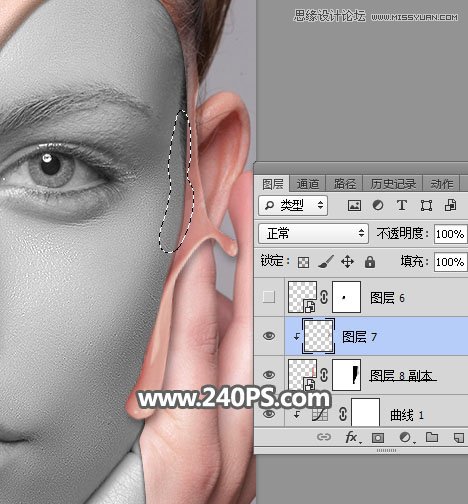Switch to the 动作 (Actions) tab

[441, 184]
